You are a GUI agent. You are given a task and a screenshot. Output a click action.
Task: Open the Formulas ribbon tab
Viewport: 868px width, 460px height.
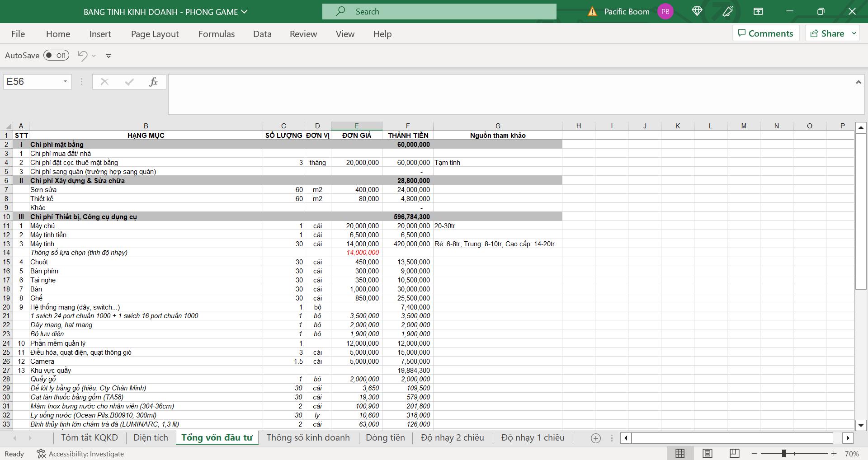[217, 34]
